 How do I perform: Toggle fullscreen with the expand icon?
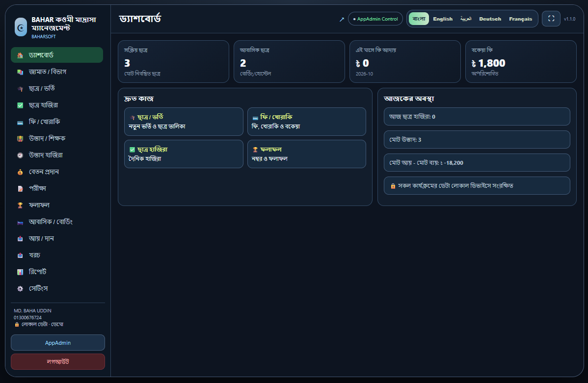551,18
